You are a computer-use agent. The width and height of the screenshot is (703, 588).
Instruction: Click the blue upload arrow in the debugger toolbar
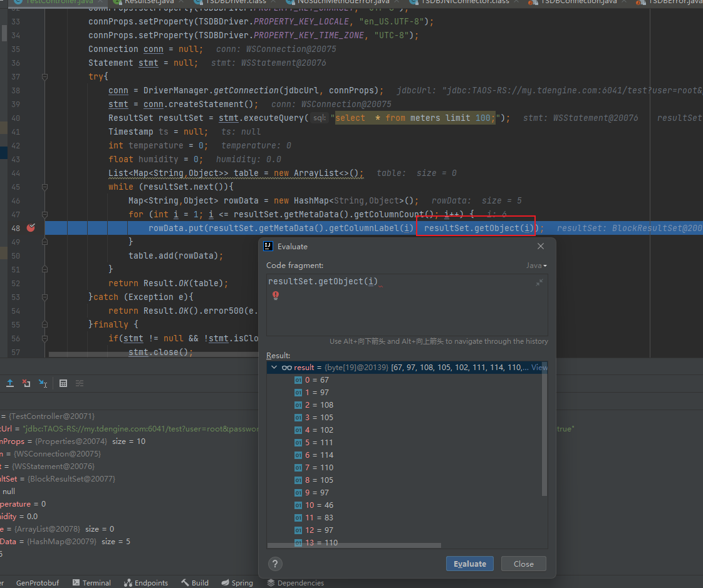(x=11, y=383)
